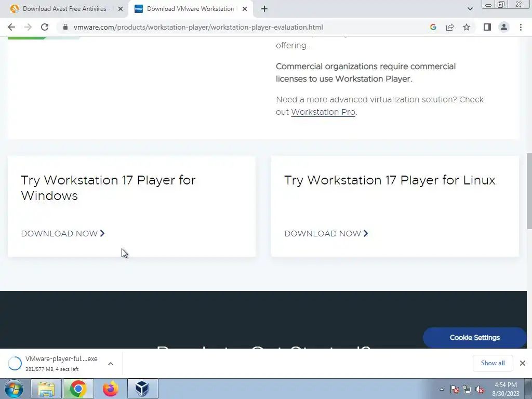Open Windows Explorer from the taskbar
The image size is (532, 399).
46,389
